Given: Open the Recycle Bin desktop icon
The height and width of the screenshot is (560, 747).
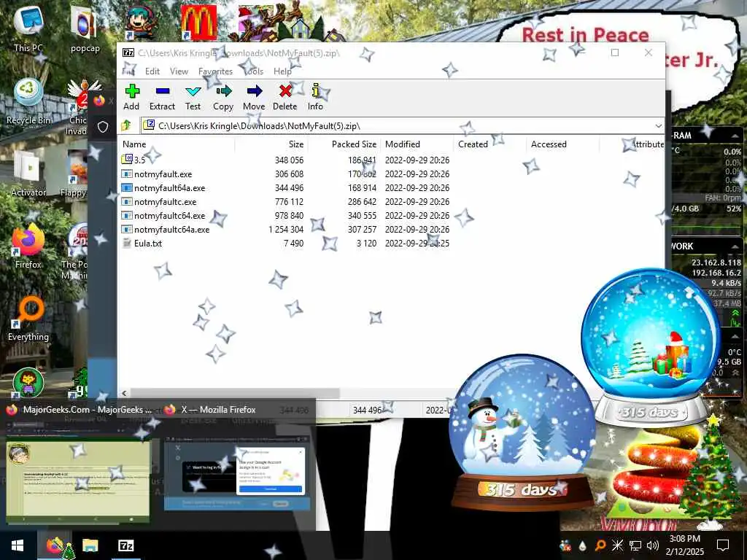Looking at the screenshot, I should (28, 102).
